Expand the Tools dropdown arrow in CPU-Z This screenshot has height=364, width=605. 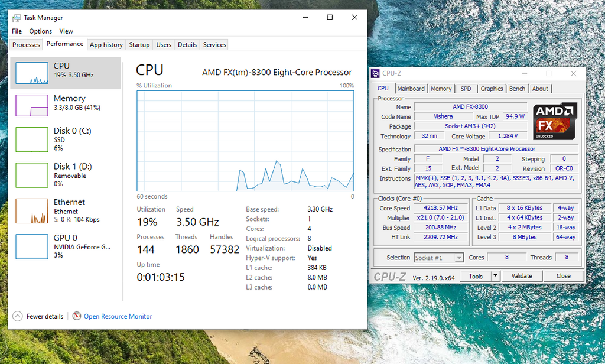(496, 276)
